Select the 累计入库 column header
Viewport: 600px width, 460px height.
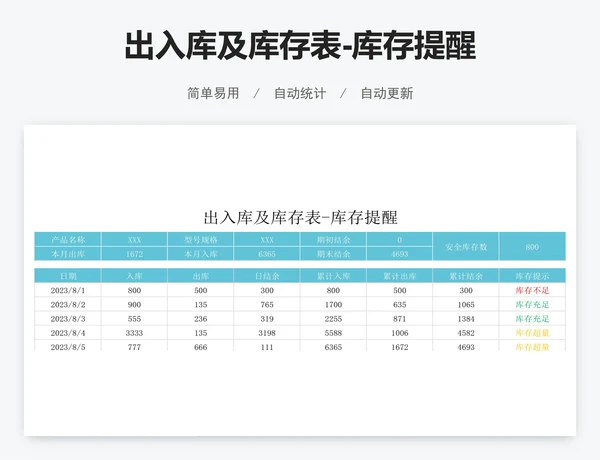[x=333, y=275]
